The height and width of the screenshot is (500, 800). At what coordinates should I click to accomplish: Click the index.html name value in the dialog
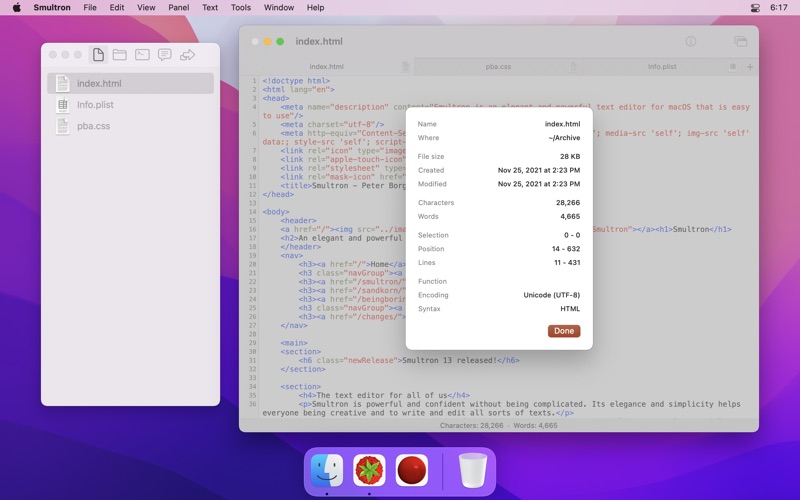(x=562, y=124)
